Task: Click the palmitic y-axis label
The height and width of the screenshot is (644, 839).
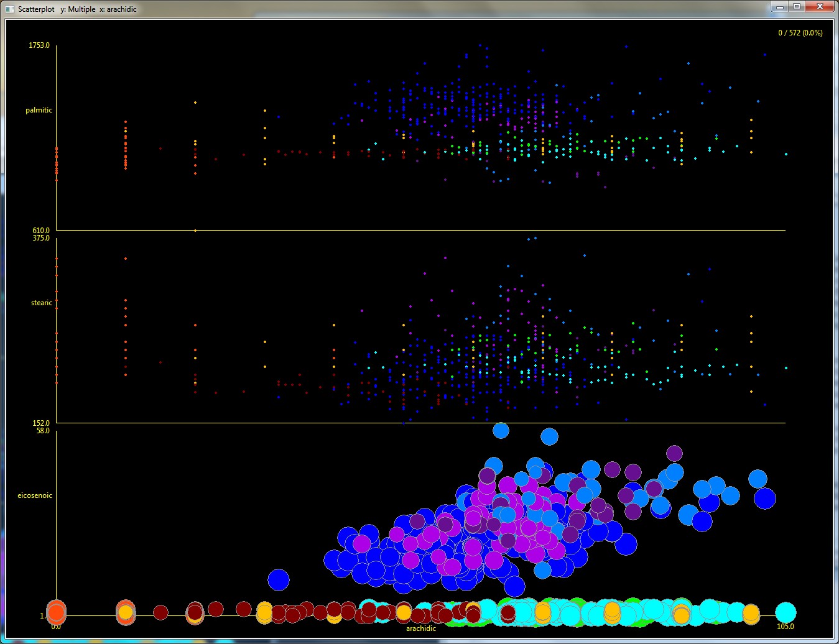Action: pyautogui.click(x=39, y=110)
